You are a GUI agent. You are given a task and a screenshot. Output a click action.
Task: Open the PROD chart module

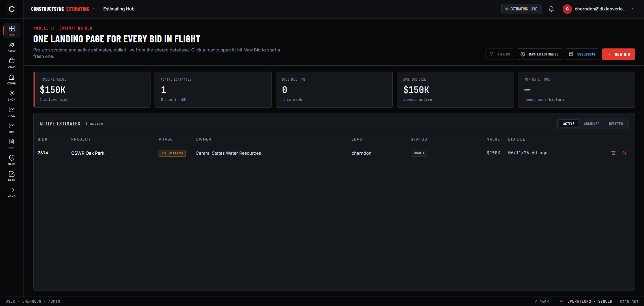(11, 112)
